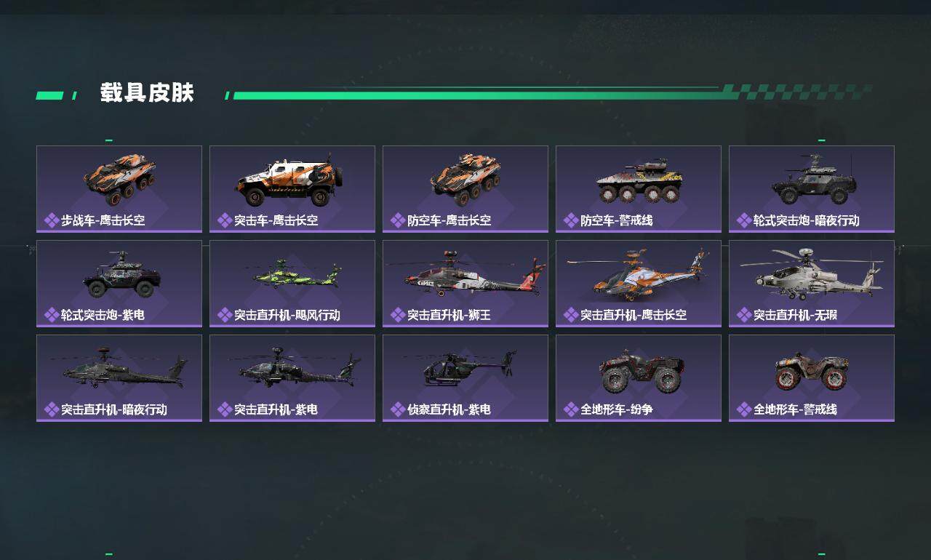Open the 防空车-鹰击长空 skin tile
This screenshot has height=560, width=931.
click(465, 189)
